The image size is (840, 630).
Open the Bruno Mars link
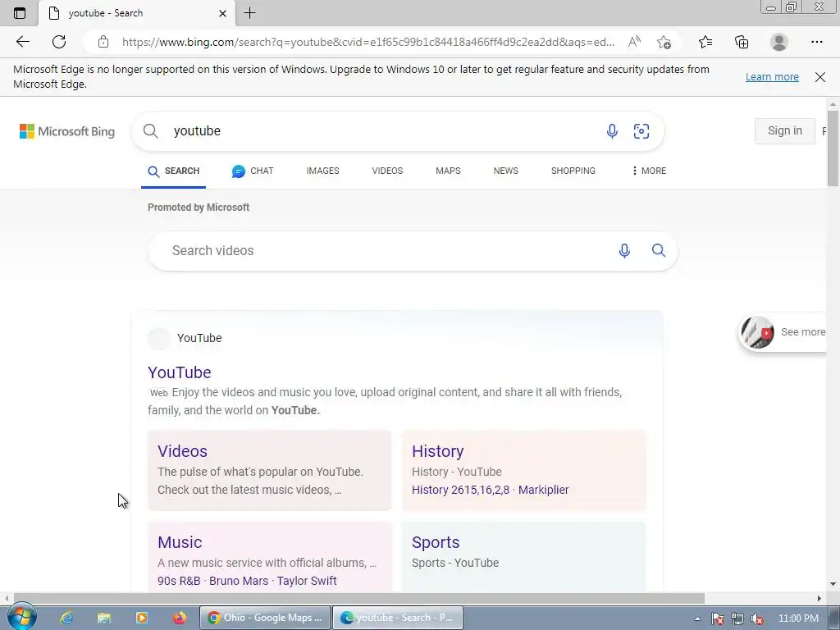pos(239,581)
